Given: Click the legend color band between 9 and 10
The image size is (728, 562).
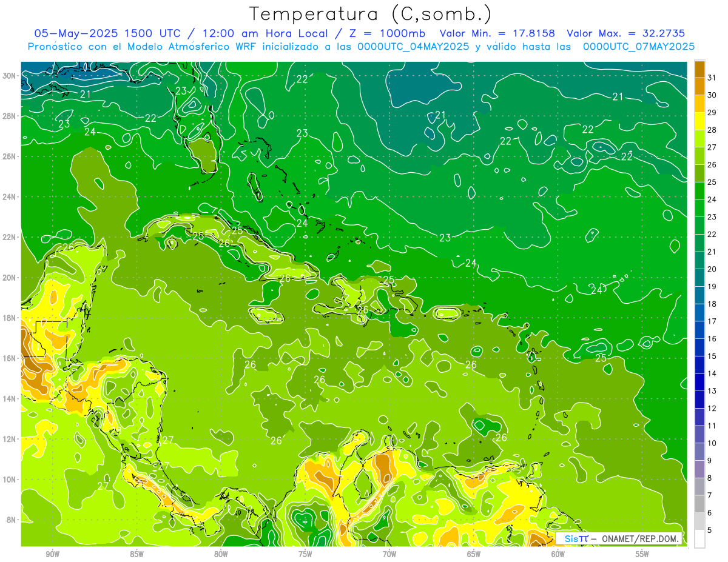Looking at the screenshot, I should (x=699, y=452).
